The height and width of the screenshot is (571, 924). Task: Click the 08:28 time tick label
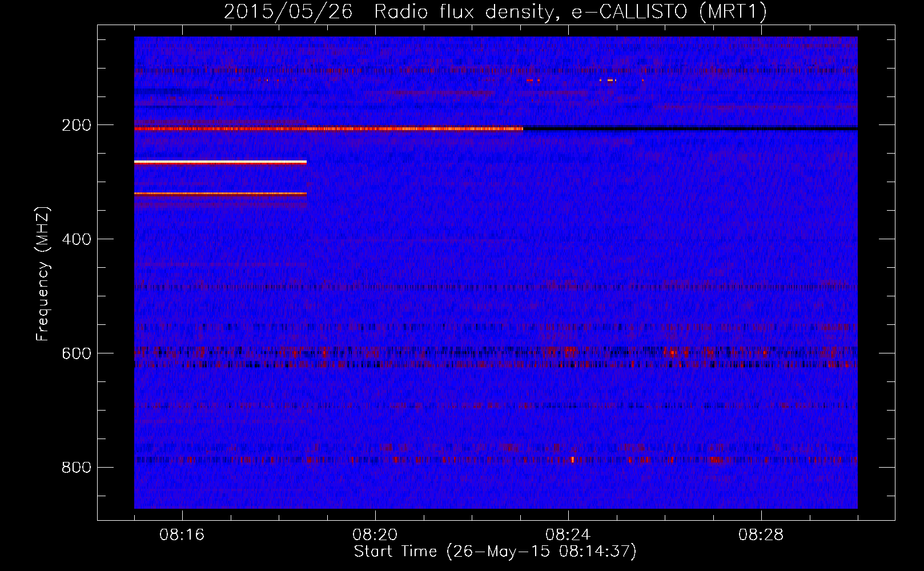click(761, 535)
